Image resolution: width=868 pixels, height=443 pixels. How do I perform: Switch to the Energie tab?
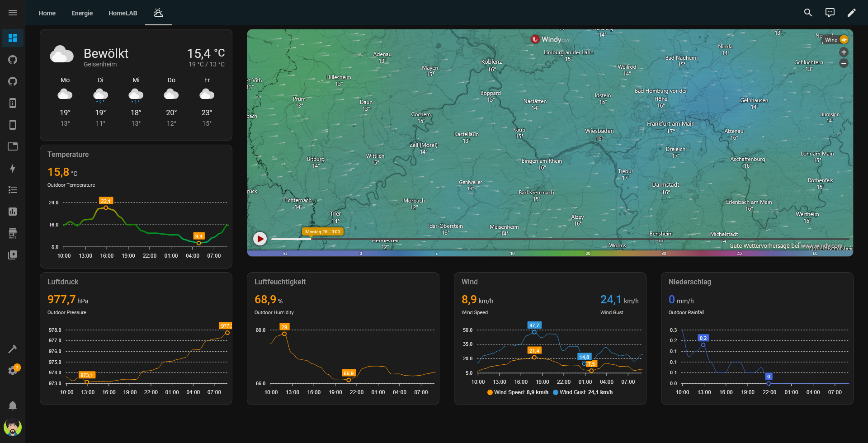point(82,13)
